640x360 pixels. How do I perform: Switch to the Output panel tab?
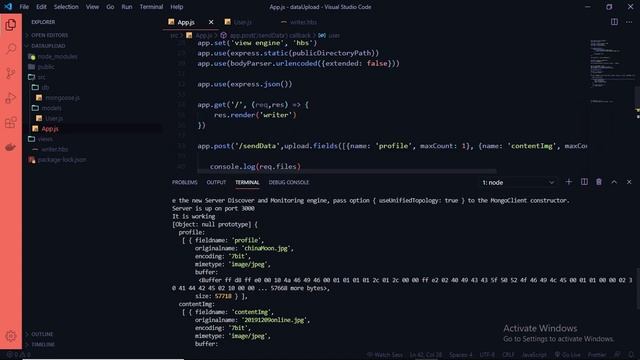(x=216, y=182)
